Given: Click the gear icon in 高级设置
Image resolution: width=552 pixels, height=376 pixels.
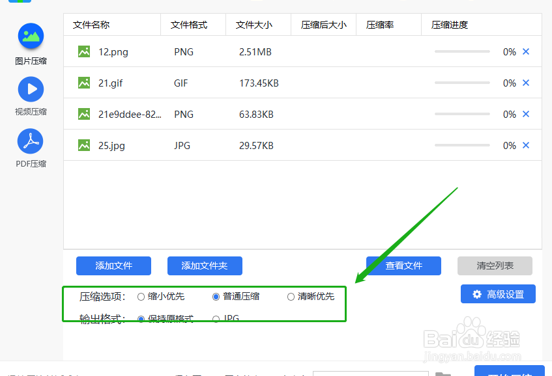Looking at the screenshot, I should pos(477,294).
